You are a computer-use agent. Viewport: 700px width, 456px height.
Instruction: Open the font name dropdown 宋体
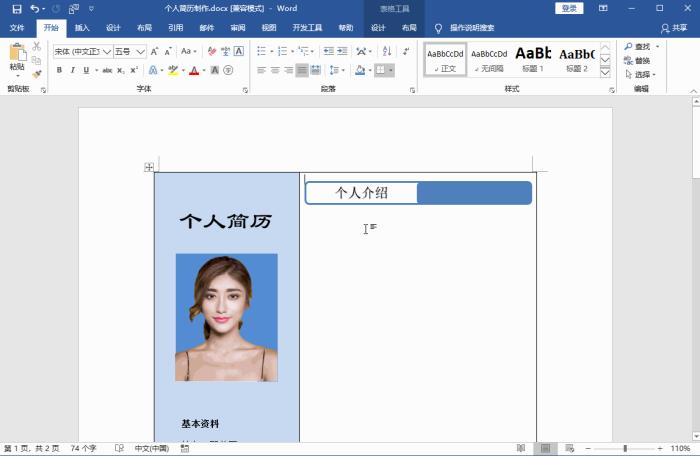[81, 51]
